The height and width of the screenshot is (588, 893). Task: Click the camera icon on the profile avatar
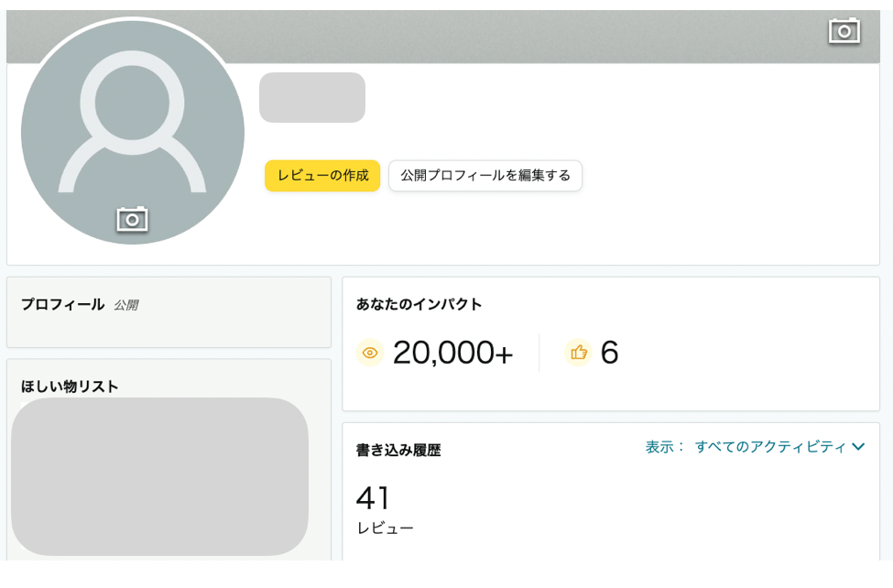click(x=132, y=220)
